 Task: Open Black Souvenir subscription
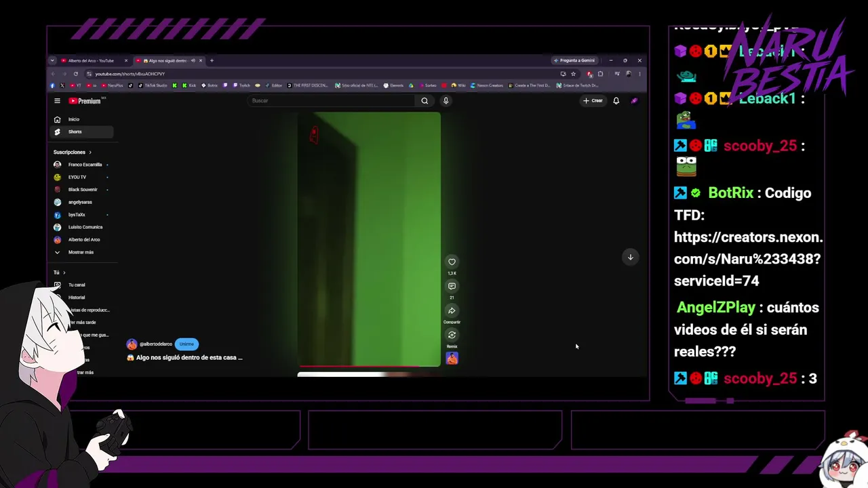pos(82,190)
